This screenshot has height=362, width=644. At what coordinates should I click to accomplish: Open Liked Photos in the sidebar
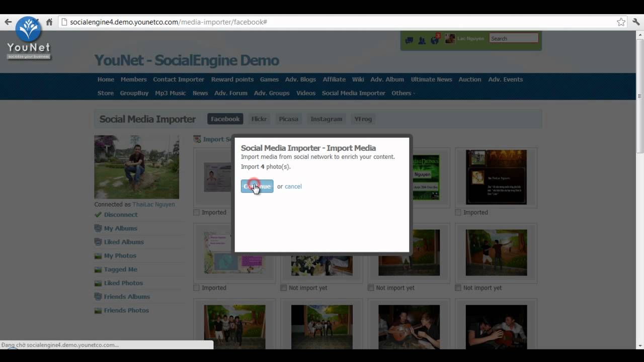point(123,283)
